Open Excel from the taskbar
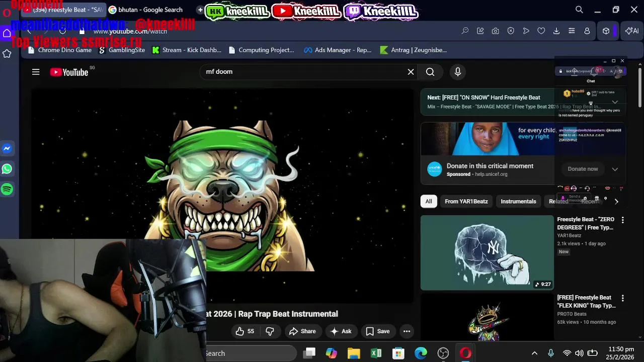The height and width of the screenshot is (362, 644). [x=376, y=353]
